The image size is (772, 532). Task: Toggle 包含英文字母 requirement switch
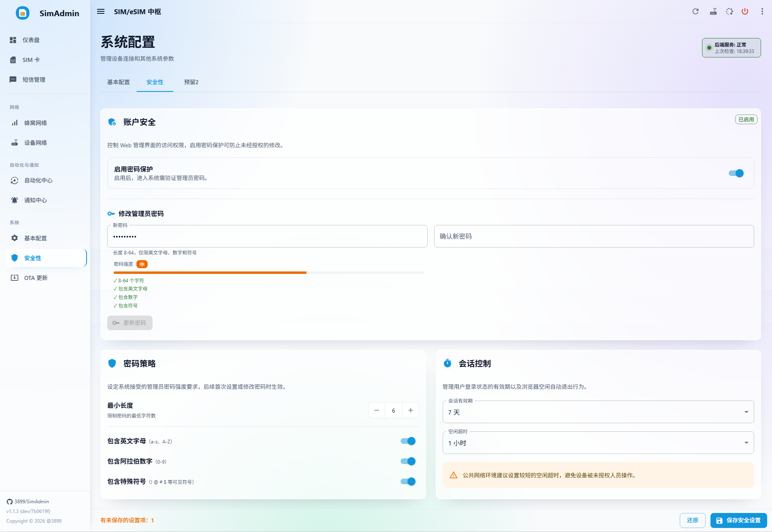pos(408,441)
